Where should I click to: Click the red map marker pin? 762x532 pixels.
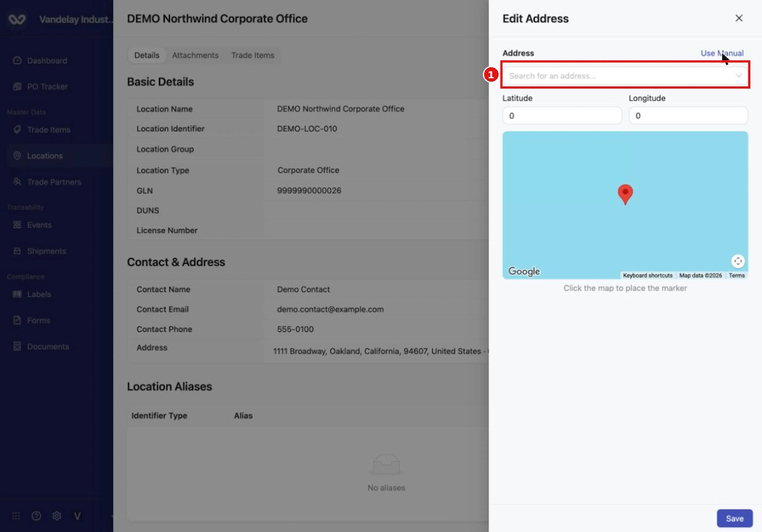(625, 195)
